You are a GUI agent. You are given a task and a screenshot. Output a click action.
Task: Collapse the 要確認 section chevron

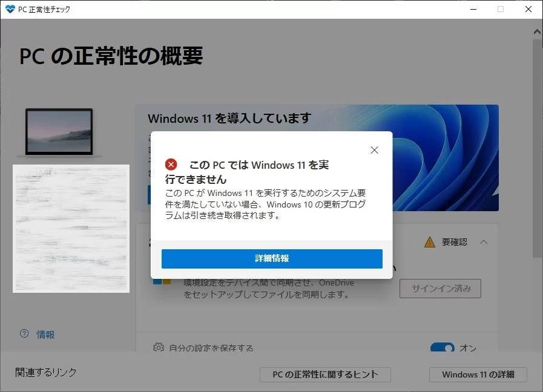[x=484, y=242]
